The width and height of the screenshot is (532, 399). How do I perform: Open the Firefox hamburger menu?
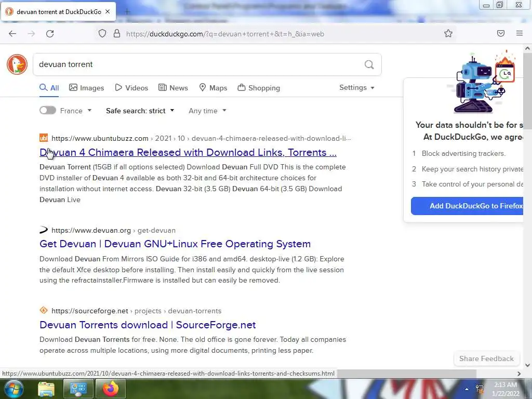pyautogui.click(x=520, y=33)
